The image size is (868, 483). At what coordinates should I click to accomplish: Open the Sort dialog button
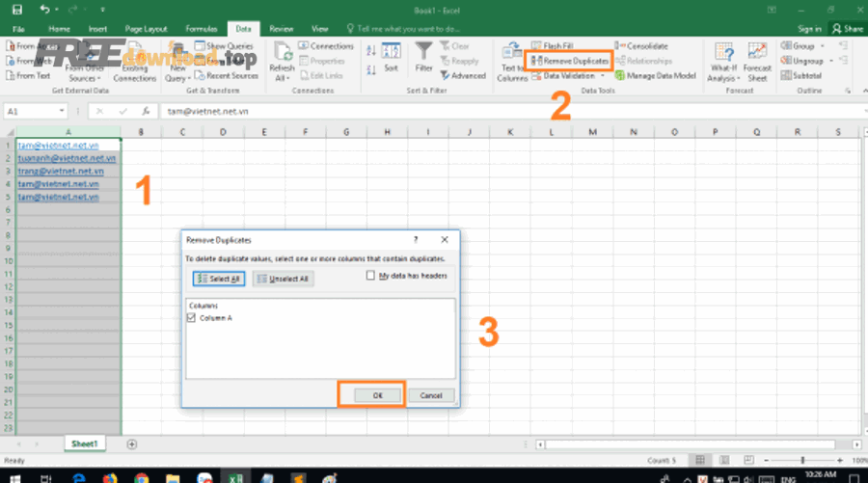(391, 58)
